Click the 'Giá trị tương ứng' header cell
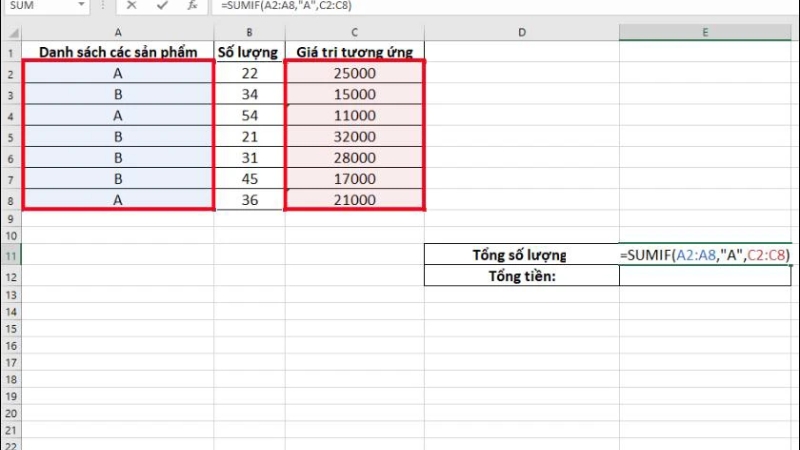800x450 pixels. [x=354, y=52]
